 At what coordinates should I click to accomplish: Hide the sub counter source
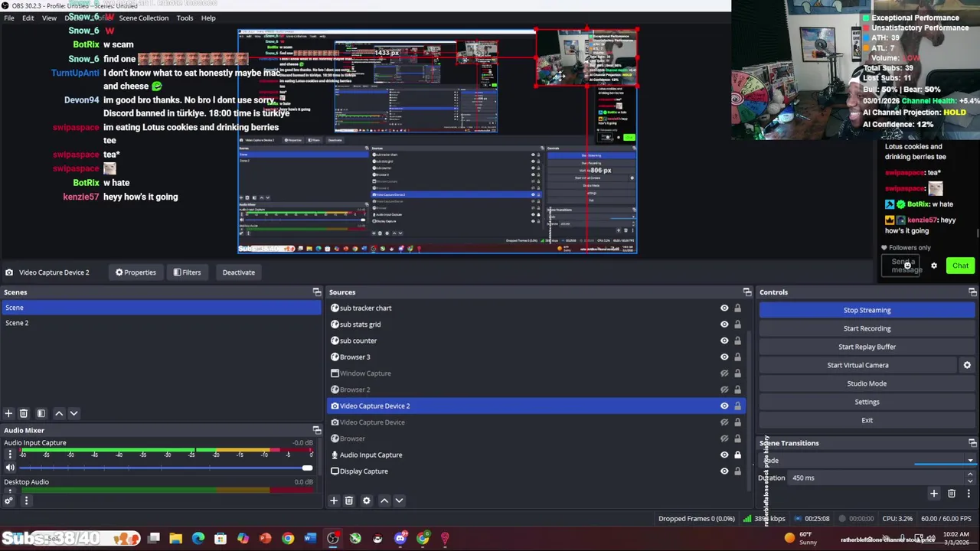[x=724, y=341]
